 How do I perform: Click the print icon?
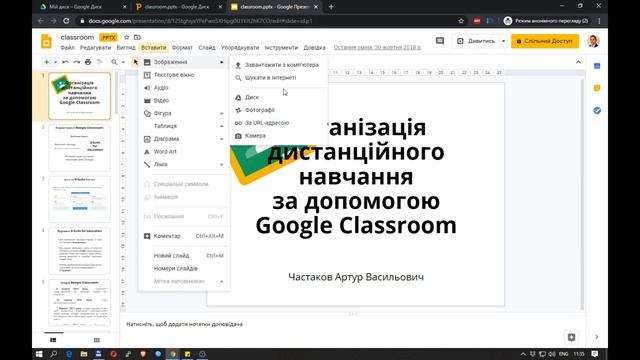pos(88,62)
